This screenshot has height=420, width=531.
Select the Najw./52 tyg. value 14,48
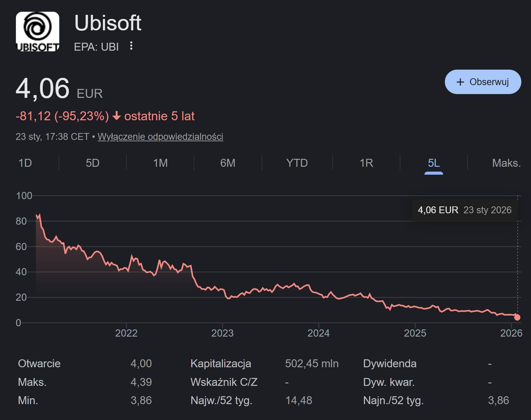point(299,400)
